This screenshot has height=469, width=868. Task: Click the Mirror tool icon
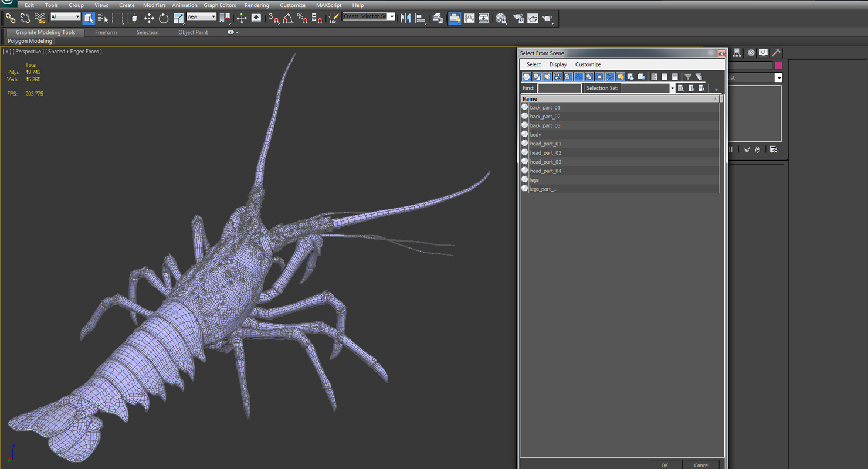[406, 18]
